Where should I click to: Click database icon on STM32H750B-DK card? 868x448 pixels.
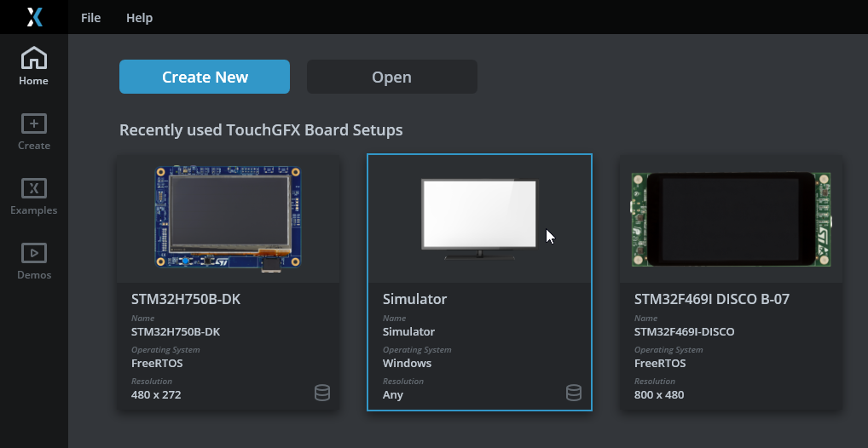[x=322, y=393]
